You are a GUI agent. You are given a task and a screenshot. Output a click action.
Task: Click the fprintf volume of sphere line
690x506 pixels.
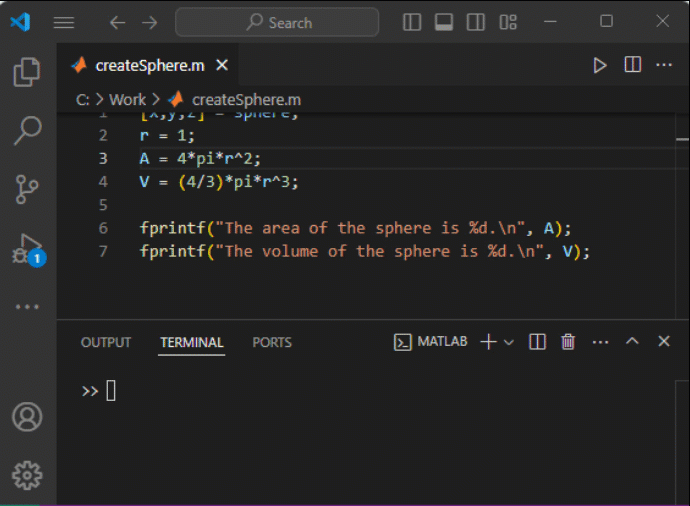364,251
